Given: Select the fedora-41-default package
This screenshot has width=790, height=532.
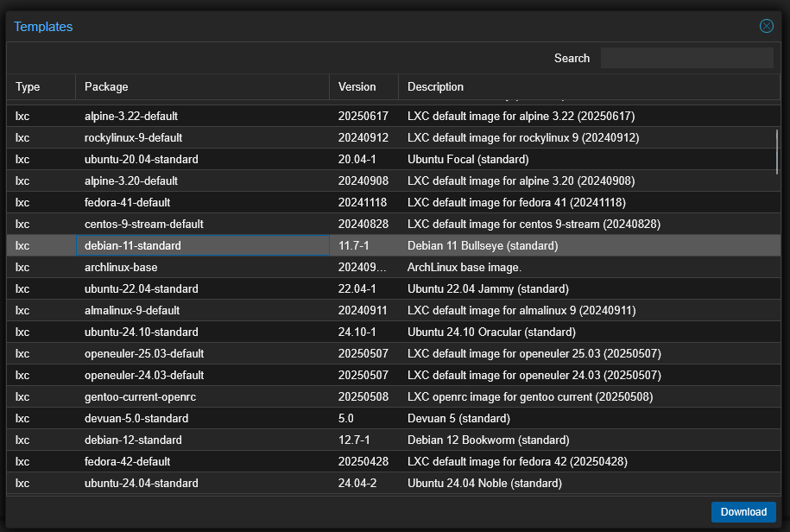Looking at the screenshot, I should pos(127,202).
